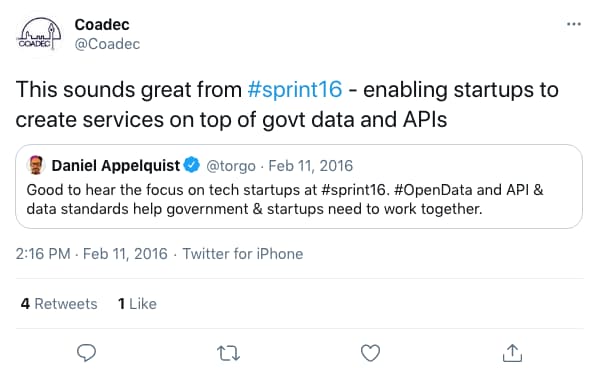This screenshot has width=598, height=377.
Task: Click the Coadec display name
Action: pos(102,25)
